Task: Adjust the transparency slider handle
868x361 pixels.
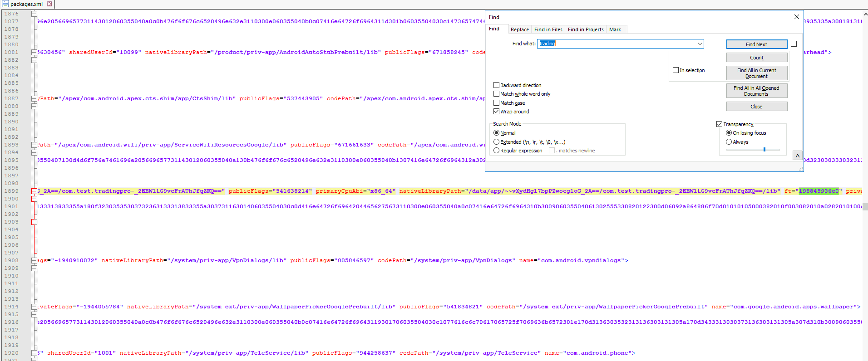Action: [x=764, y=149]
